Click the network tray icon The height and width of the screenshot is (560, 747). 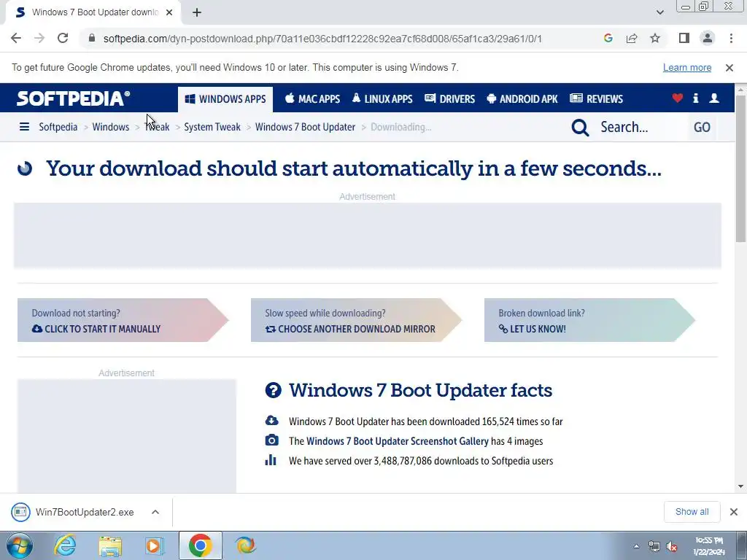pyautogui.click(x=654, y=547)
